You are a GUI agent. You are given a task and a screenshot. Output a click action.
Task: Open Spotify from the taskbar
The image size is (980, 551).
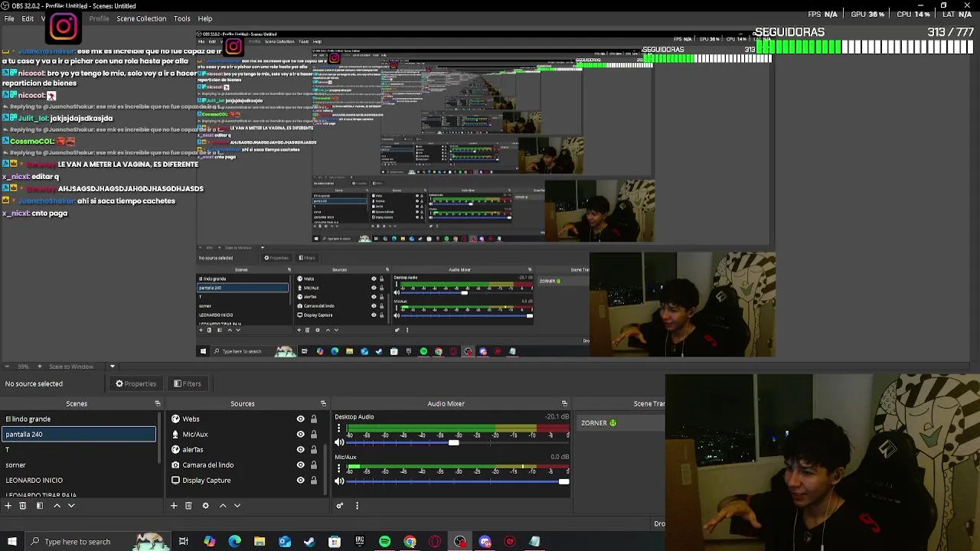[384, 542]
